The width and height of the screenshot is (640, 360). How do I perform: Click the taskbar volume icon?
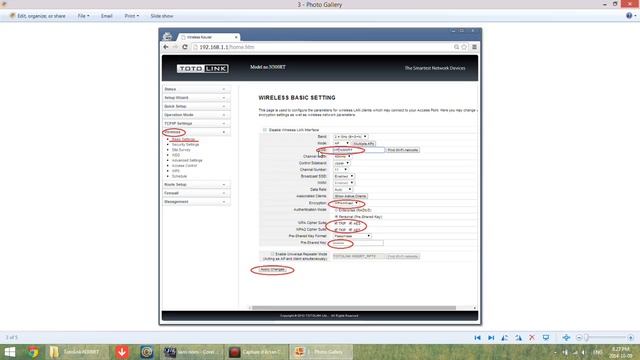[584, 352]
